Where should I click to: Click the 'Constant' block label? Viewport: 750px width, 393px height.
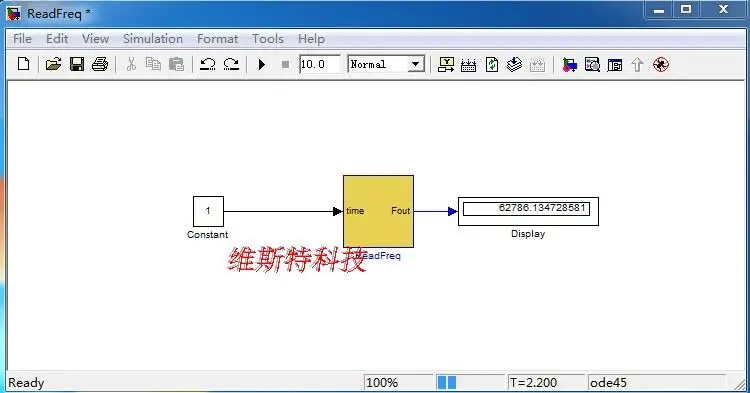208,235
